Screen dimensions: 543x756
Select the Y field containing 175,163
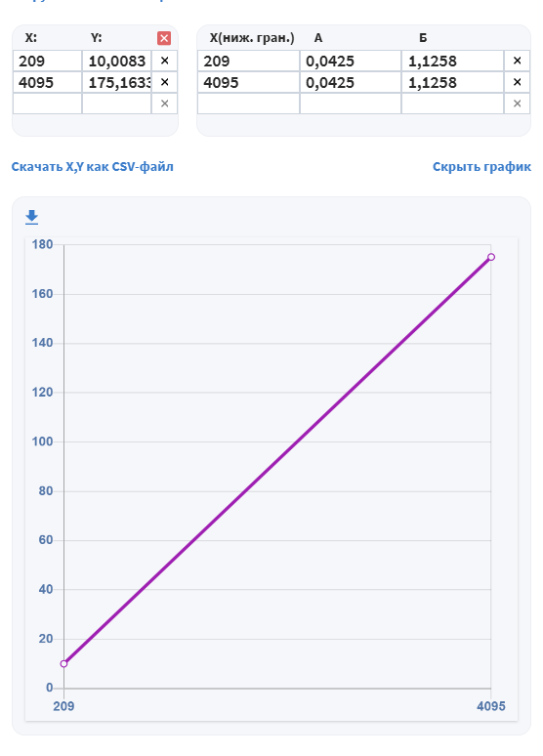click(x=116, y=82)
